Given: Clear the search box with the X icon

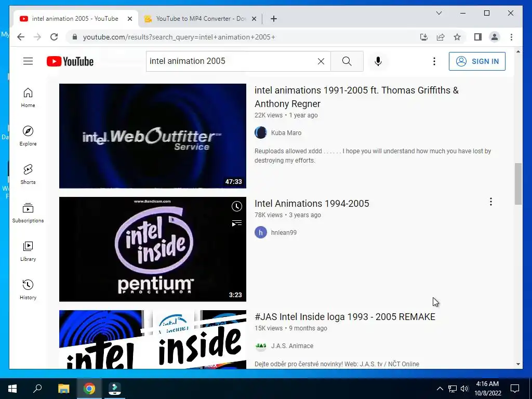Looking at the screenshot, I should pyautogui.click(x=321, y=61).
